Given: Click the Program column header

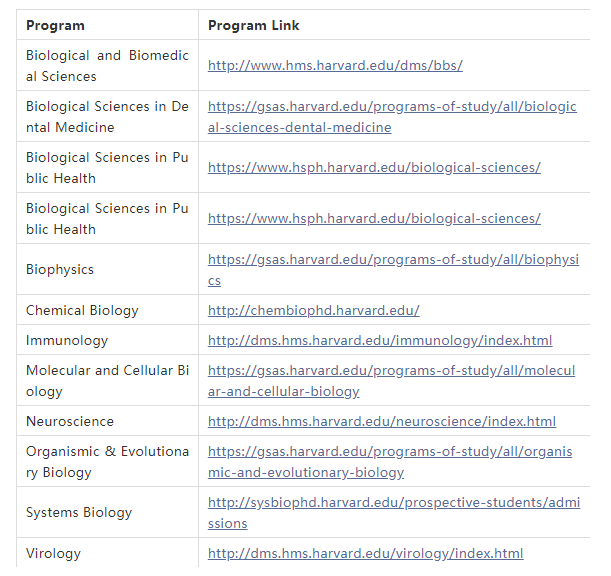Looking at the screenshot, I should pyautogui.click(x=55, y=26).
